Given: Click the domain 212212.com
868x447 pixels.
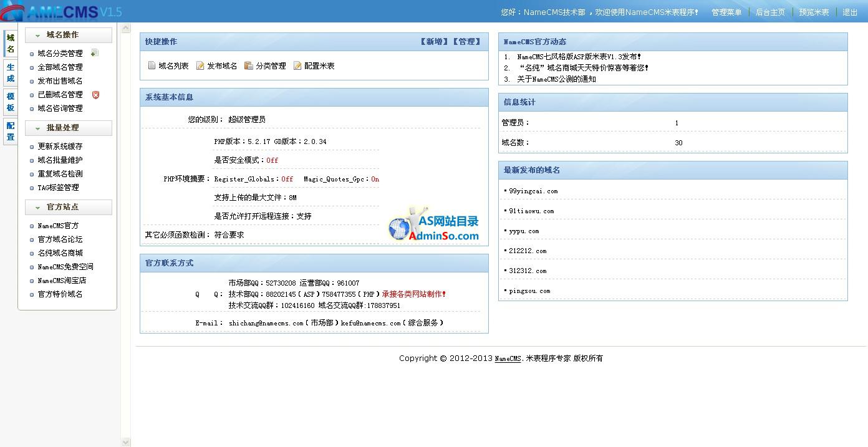Looking at the screenshot, I should pos(528,251).
